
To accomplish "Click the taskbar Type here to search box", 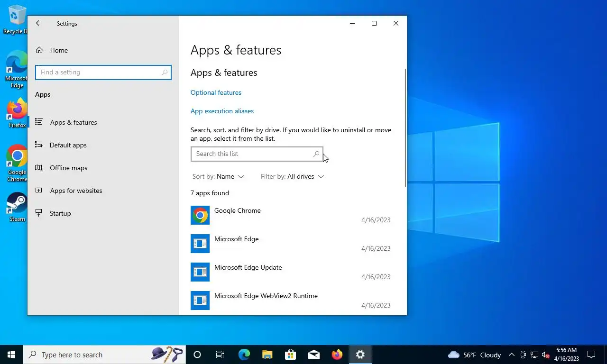I will [104, 355].
